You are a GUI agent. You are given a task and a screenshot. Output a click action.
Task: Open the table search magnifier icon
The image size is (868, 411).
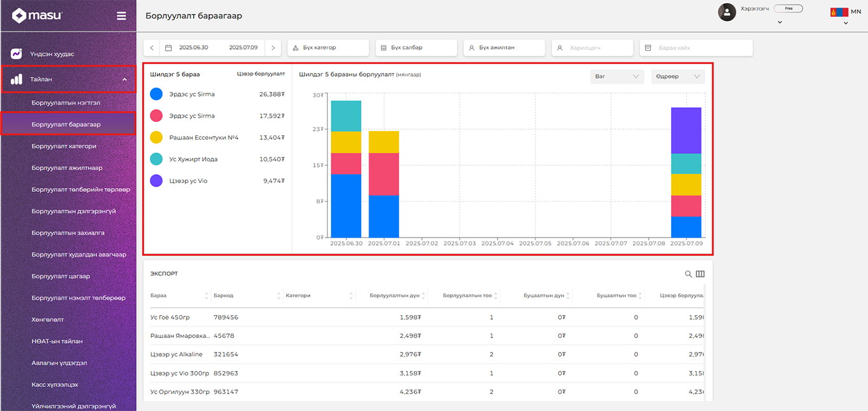pyautogui.click(x=688, y=274)
